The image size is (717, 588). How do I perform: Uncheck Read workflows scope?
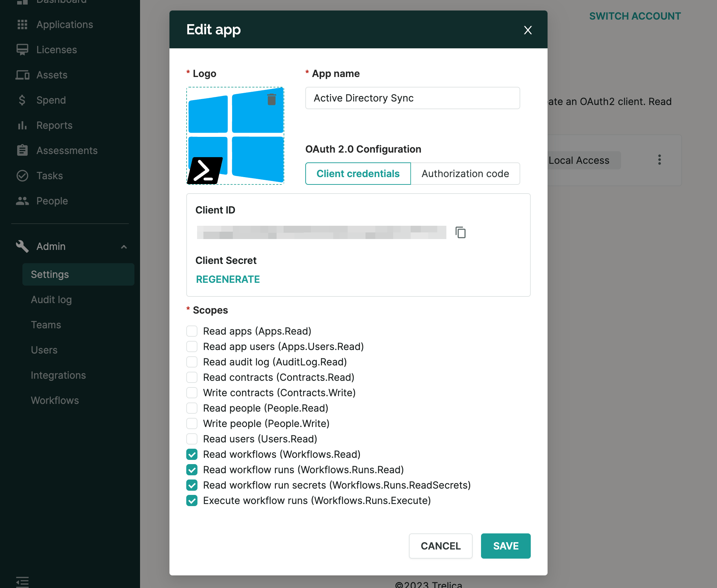pyautogui.click(x=192, y=454)
